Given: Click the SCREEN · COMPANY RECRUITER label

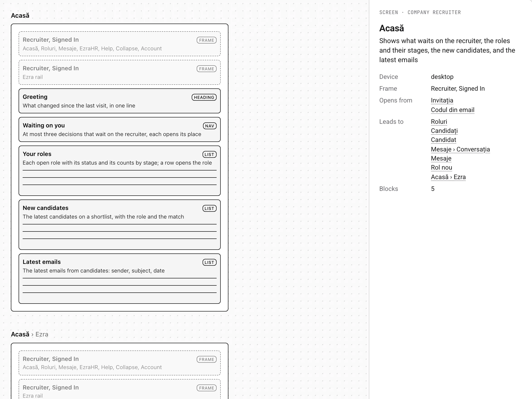Looking at the screenshot, I should [420, 12].
